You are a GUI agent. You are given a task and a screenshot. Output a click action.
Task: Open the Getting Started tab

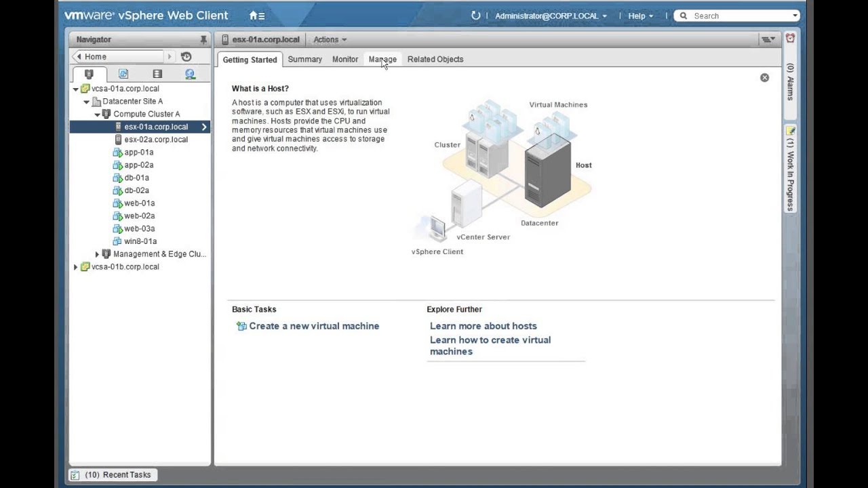[x=250, y=60]
